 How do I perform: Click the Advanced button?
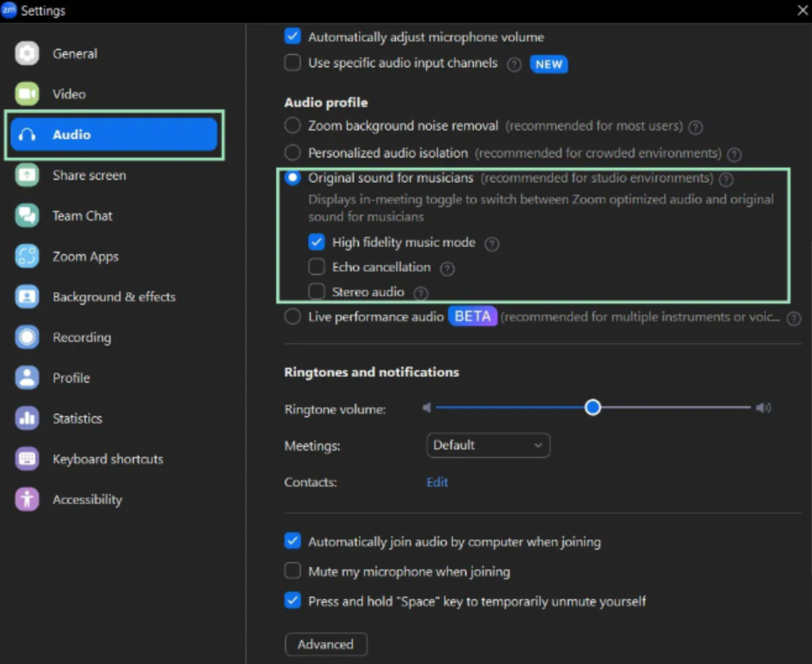(326, 644)
